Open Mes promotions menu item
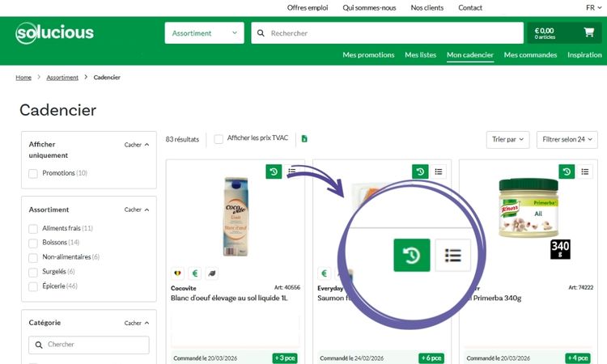 click(x=368, y=55)
